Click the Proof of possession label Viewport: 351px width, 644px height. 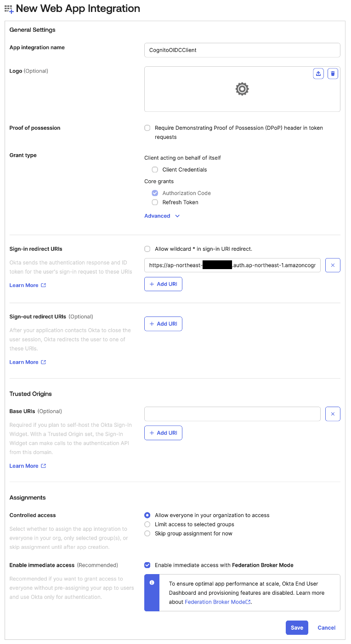point(35,128)
